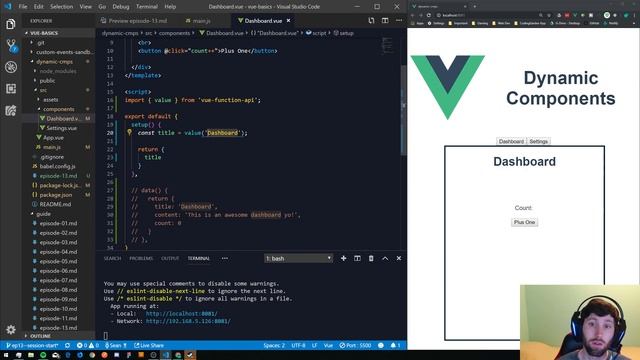The height and width of the screenshot is (360, 640).
Task: Click the Live Share status bar button
Action: [149, 345]
